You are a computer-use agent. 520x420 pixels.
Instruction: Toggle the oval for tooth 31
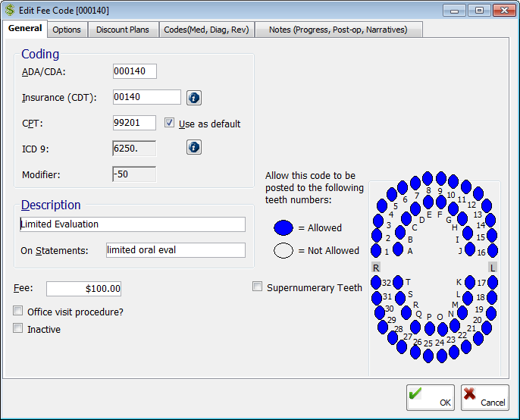[377, 298]
